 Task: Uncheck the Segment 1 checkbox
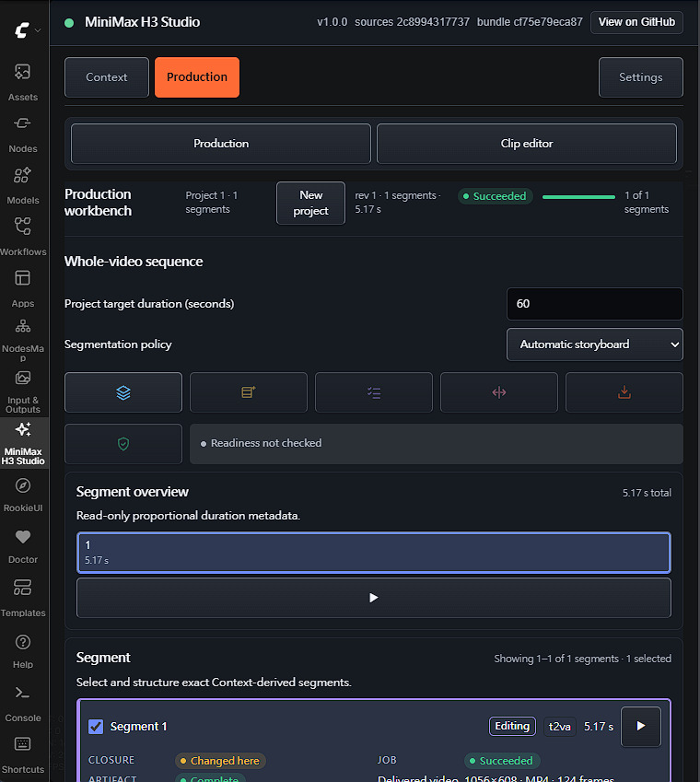[96, 726]
